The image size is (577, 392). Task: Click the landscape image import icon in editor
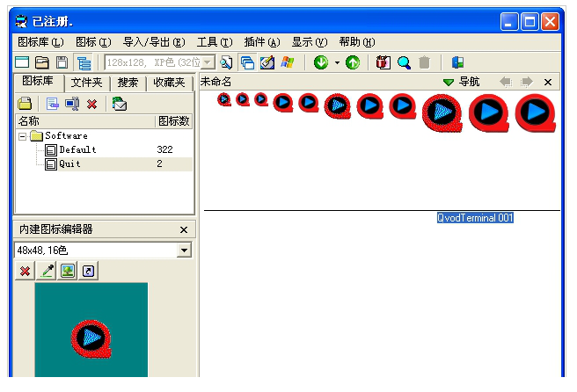(x=68, y=272)
